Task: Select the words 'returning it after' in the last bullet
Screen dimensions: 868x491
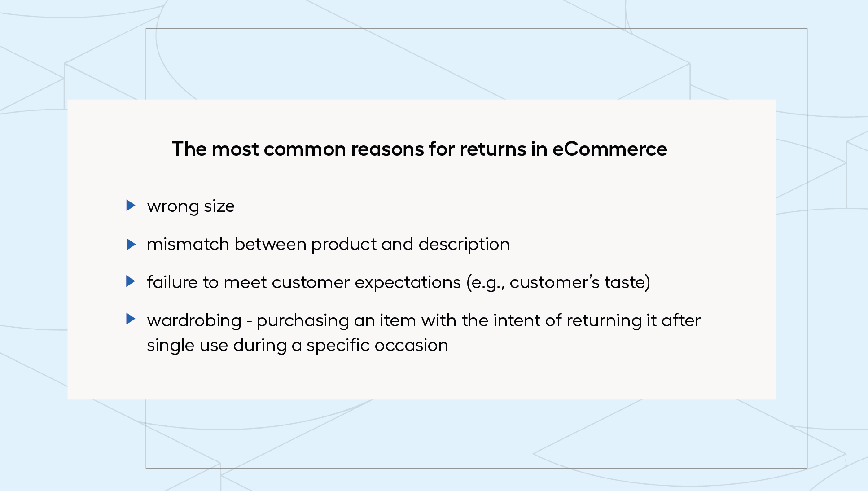Action: click(x=633, y=321)
